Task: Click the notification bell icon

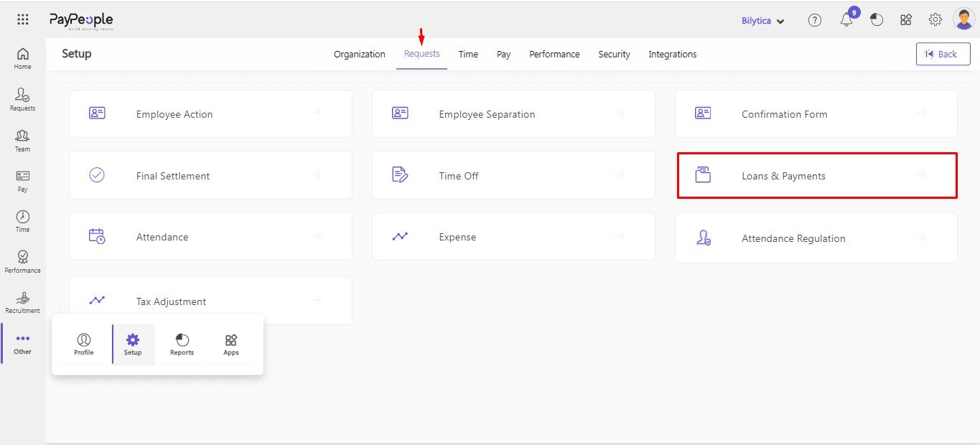Action: click(x=846, y=21)
